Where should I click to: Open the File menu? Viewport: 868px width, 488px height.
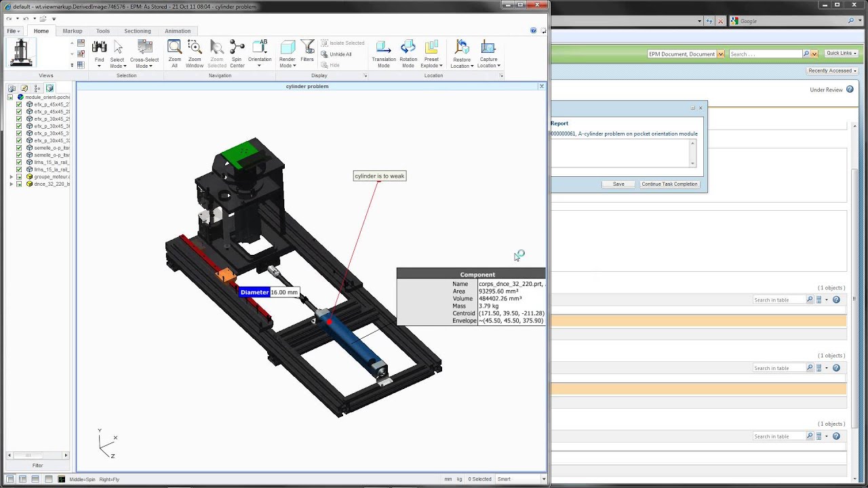pos(13,31)
